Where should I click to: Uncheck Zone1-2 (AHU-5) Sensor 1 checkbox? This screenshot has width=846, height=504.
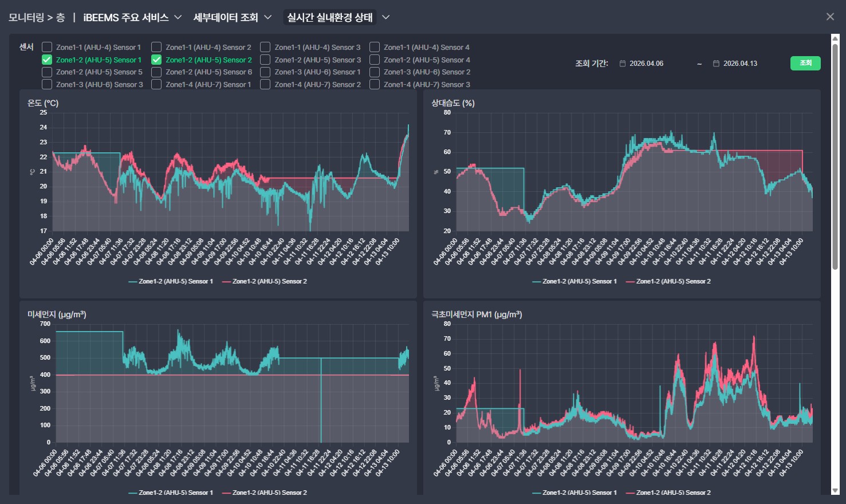(x=47, y=60)
